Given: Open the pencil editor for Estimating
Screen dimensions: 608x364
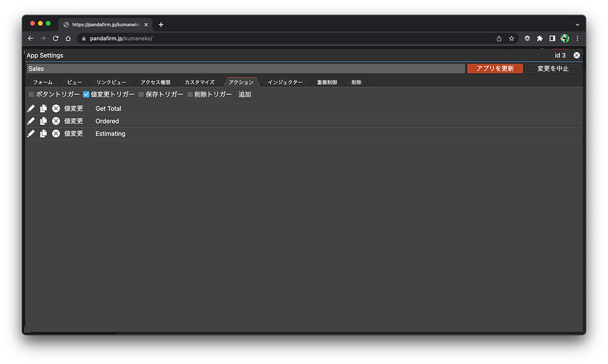Looking at the screenshot, I should (x=31, y=134).
